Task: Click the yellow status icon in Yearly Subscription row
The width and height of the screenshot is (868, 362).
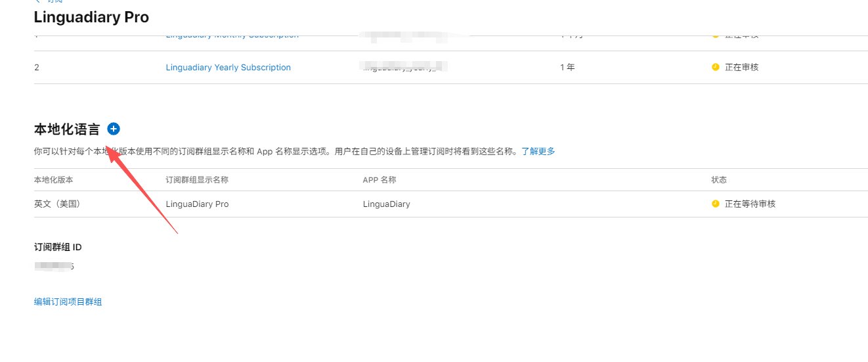Action: pos(716,67)
